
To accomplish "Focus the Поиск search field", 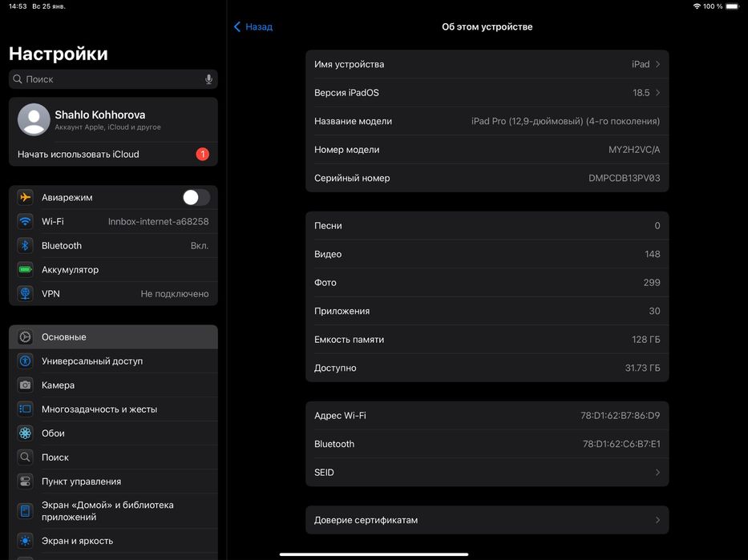I will (x=113, y=79).
